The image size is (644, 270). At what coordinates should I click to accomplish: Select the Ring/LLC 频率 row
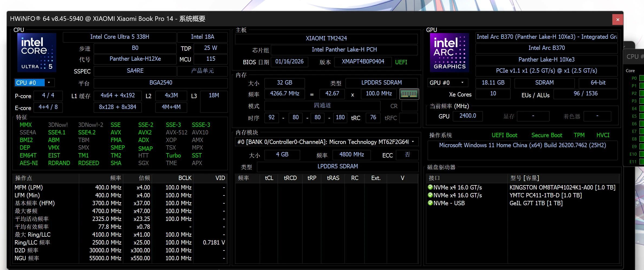point(120,242)
